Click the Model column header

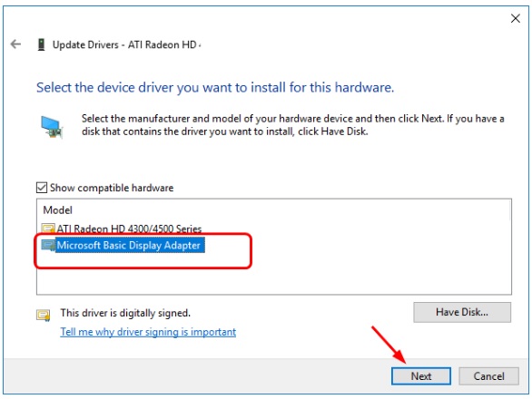(x=58, y=210)
